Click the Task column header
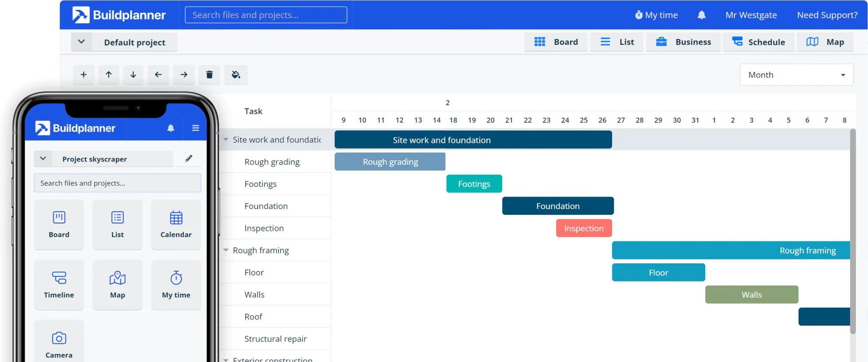The height and width of the screenshot is (362, 868). pyautogui.click(x=253, y=111)
